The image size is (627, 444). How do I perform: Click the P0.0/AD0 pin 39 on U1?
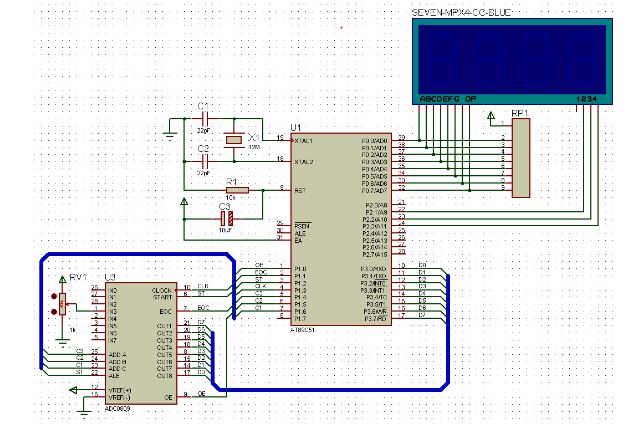click(398, 141)
